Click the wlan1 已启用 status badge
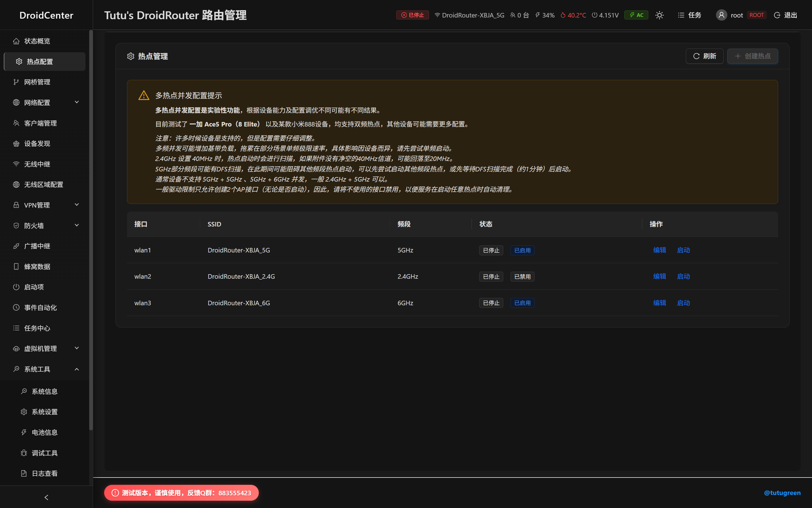This screenshot has height=508, width=812. [522, 250]
